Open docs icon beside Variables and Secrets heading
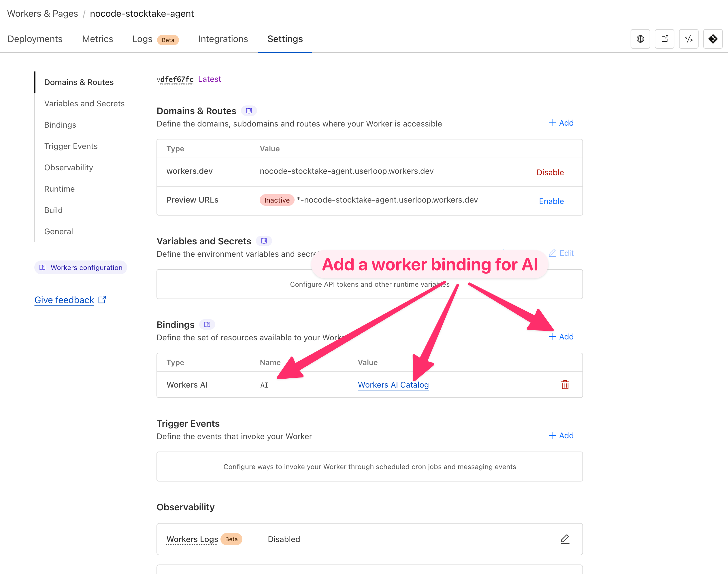This screenshot has height=574, width=728. [264, 241]
